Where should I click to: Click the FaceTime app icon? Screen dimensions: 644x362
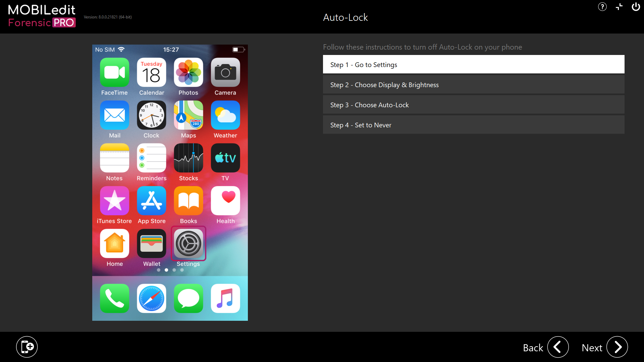[114, 72]
